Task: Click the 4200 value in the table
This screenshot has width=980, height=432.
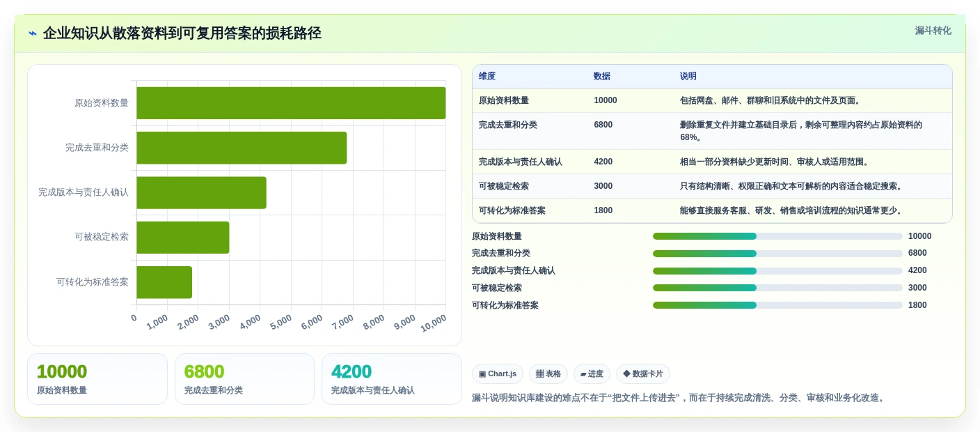Action: click(x=603, y=162)
